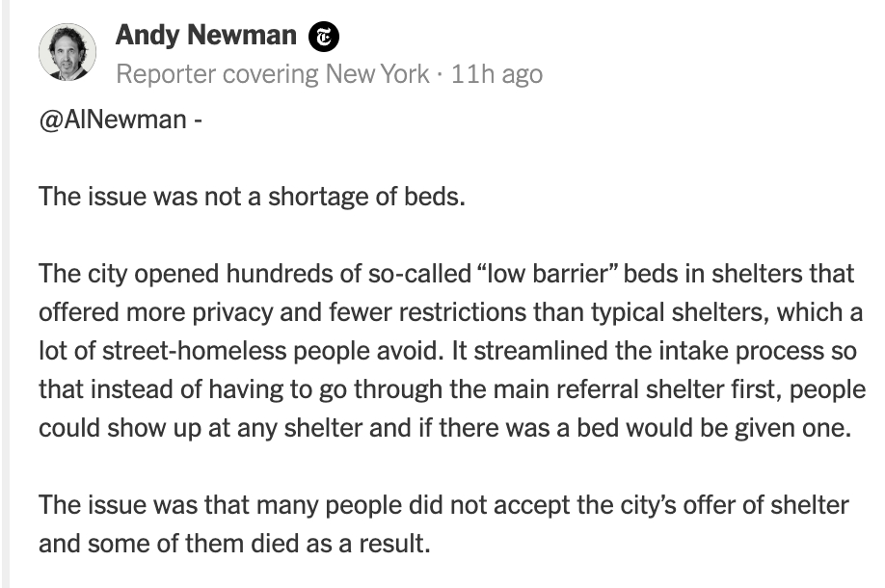Screen dimensions: 885x588
Task: Click the Andy Newman author name
Action: click(205, 36)
